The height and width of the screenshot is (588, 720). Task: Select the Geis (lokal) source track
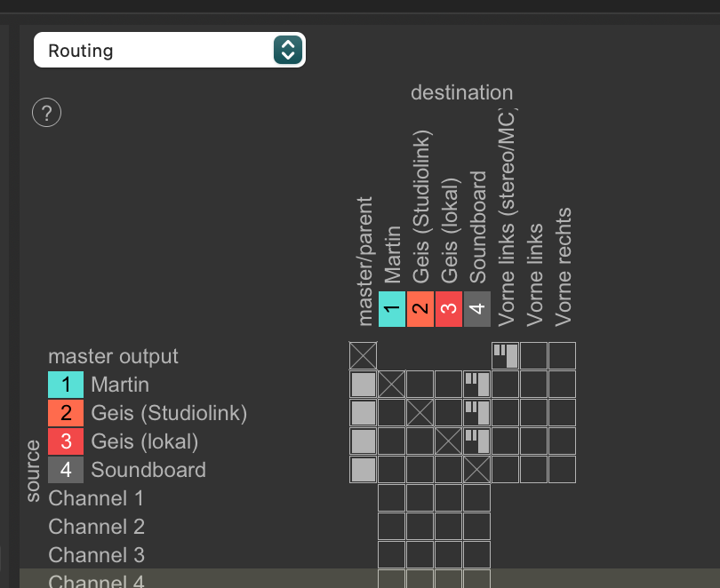(x=144, y=441)
